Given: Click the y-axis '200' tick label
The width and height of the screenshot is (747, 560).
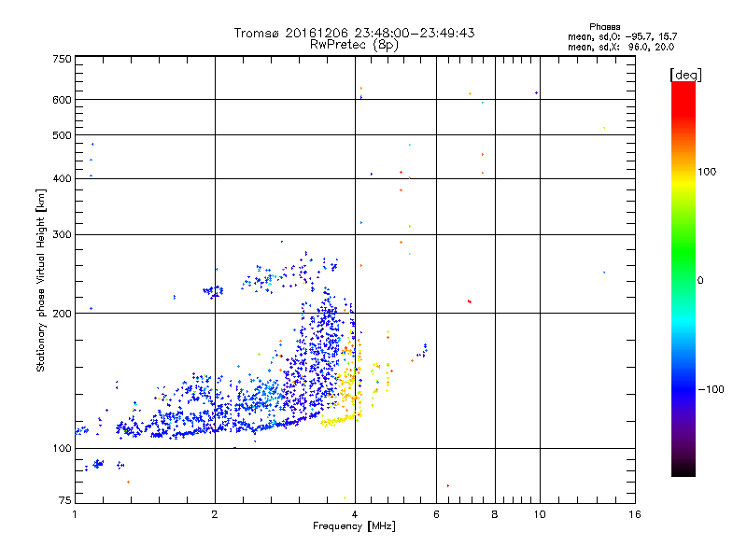Looking at the screenshot, I should 62,314.
